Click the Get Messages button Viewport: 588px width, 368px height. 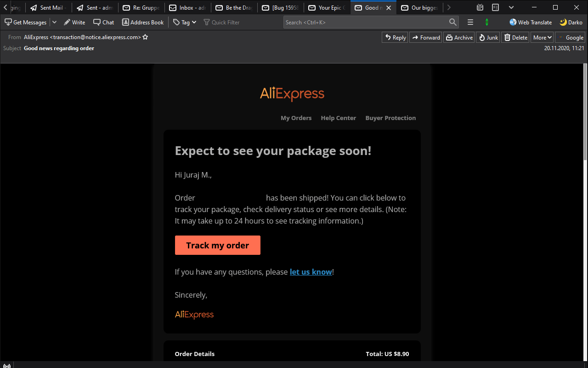click(x=26, y=22)
